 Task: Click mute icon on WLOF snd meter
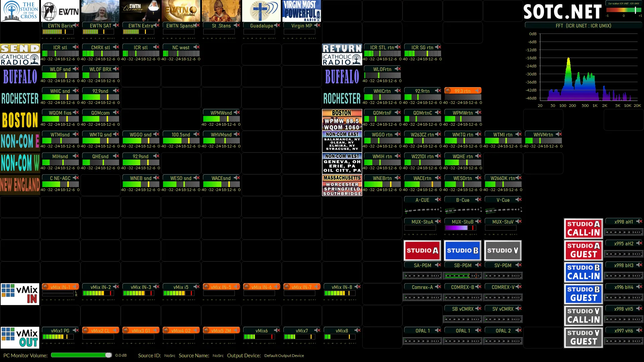coord(76,69)
